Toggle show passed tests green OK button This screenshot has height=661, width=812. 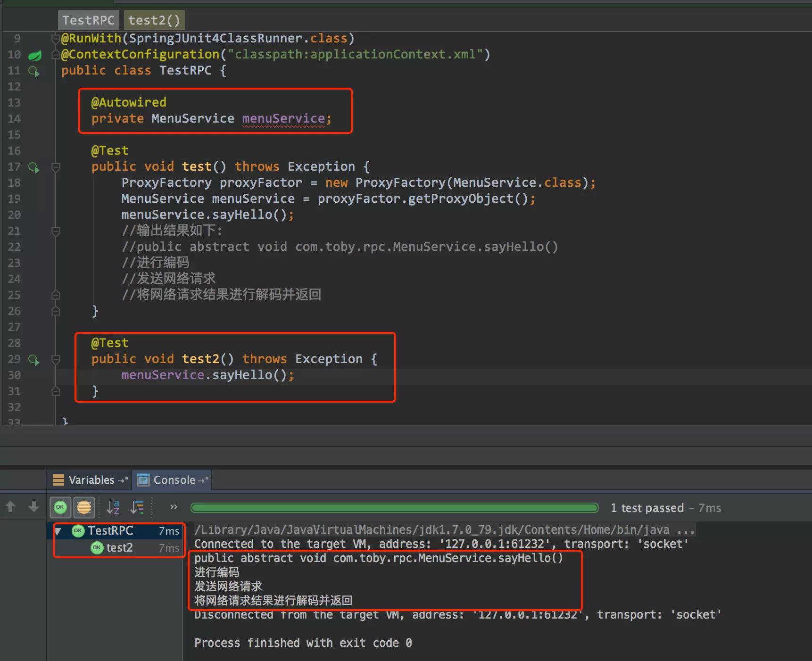tap(60, 507)
